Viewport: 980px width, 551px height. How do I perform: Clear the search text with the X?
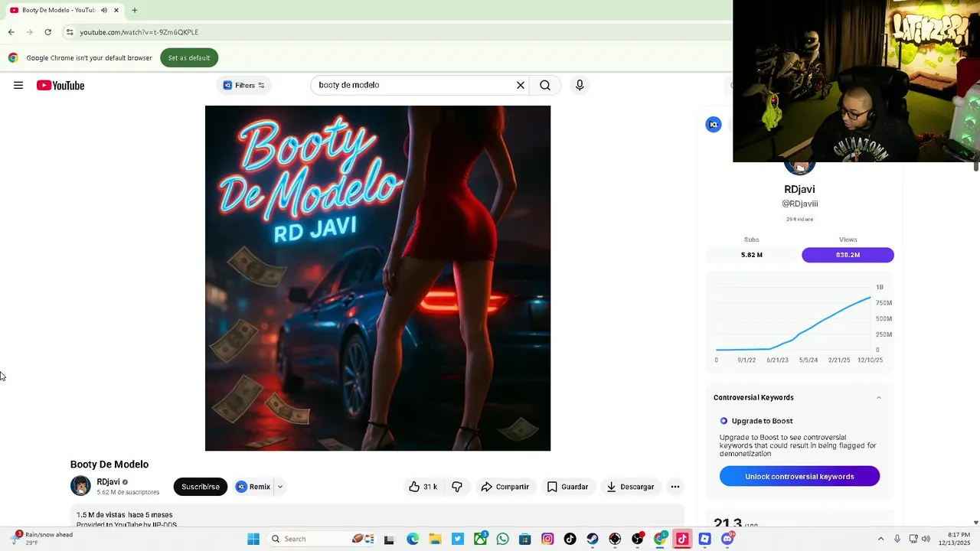point(521,85)
